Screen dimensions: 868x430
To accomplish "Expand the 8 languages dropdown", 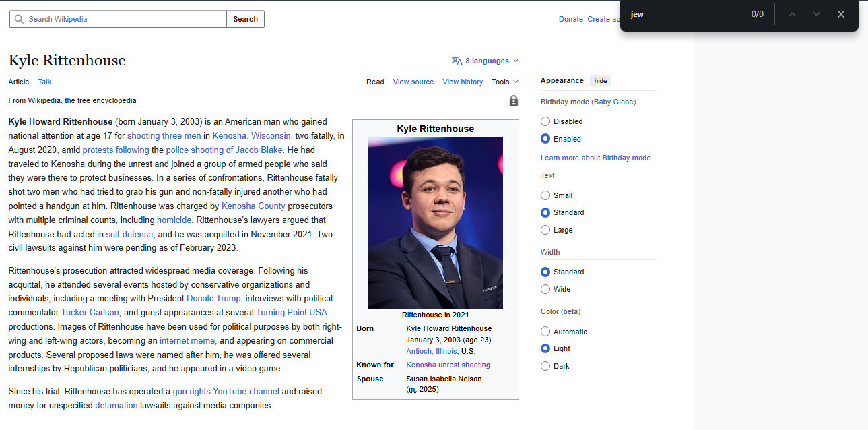I will point(486,61).
